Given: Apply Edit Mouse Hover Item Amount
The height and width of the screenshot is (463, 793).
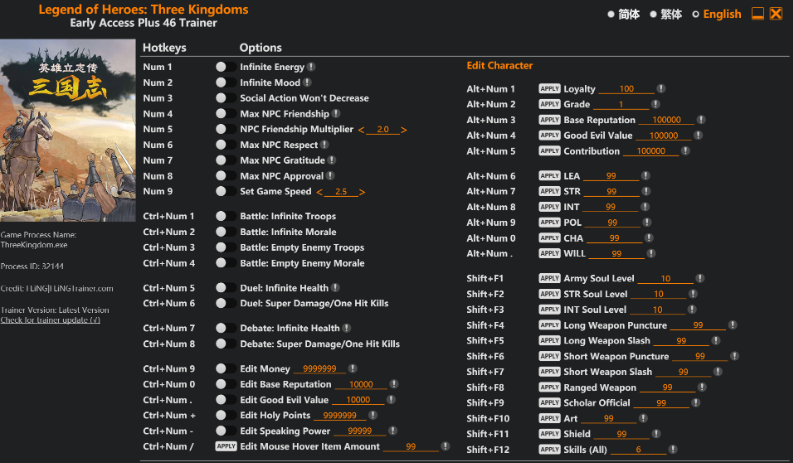Looking at the screenshot, I should coord(226,446).
